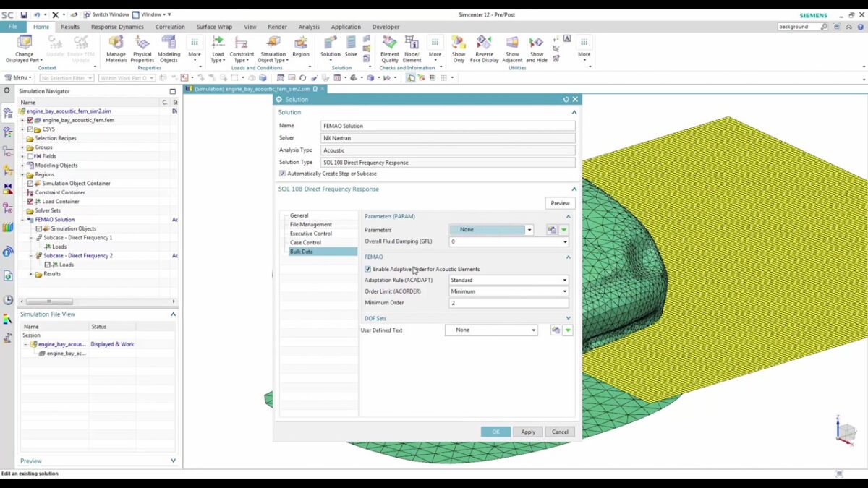The width and height of the screenshot is (868, 488).
Task: Click the green arrow icon beside User Defined Text
Action: point(568,330)
